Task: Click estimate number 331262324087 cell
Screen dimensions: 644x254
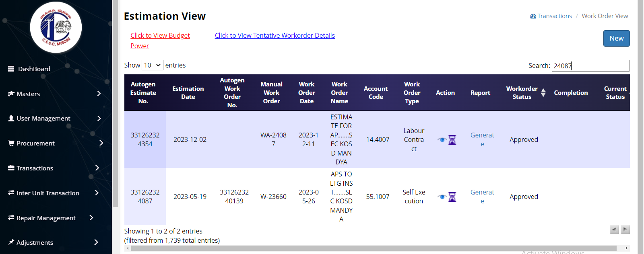Action: 145,197
